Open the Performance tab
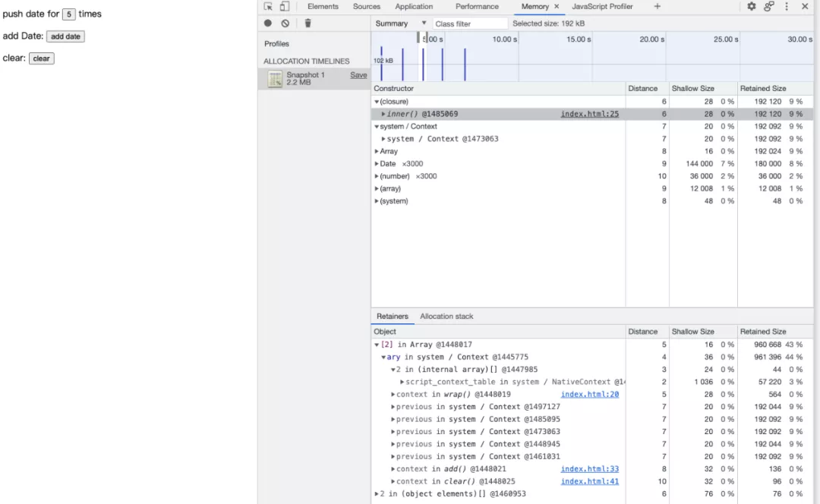Image resolution: width=820 pixels, height=504 pixels. coord(477,6)
